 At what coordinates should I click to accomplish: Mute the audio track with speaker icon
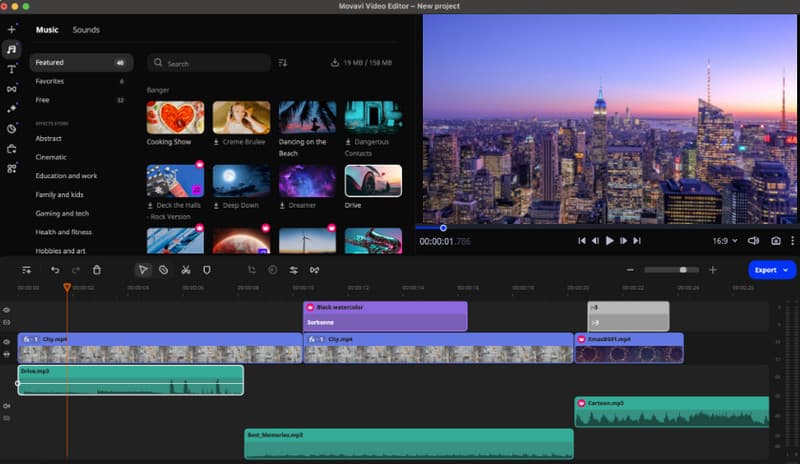point(8,406)
